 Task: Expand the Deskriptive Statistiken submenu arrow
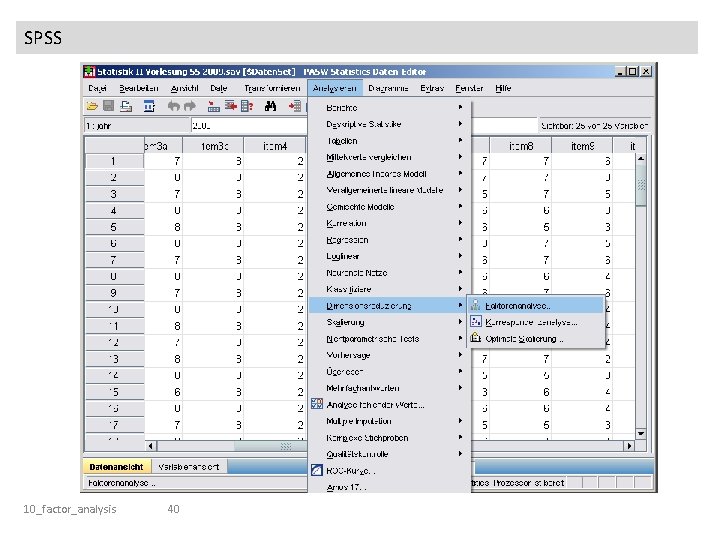[460, 124]
